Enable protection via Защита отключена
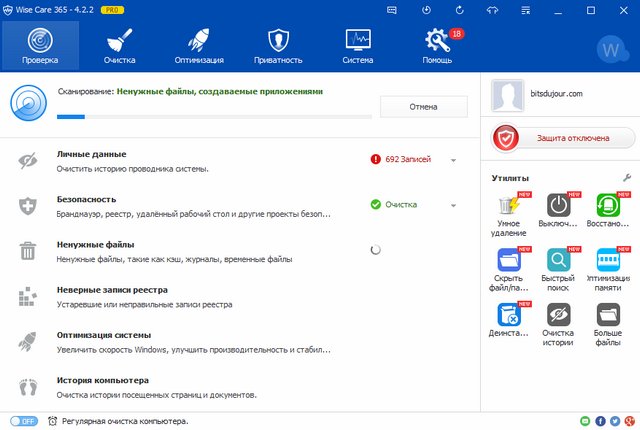 (x=564, y=138)
